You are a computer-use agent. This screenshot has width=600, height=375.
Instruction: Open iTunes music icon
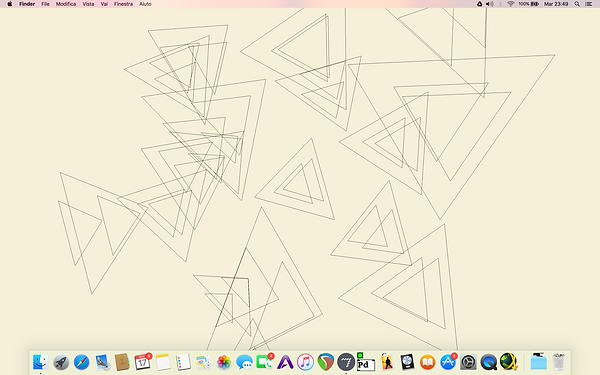pos(305,362)
